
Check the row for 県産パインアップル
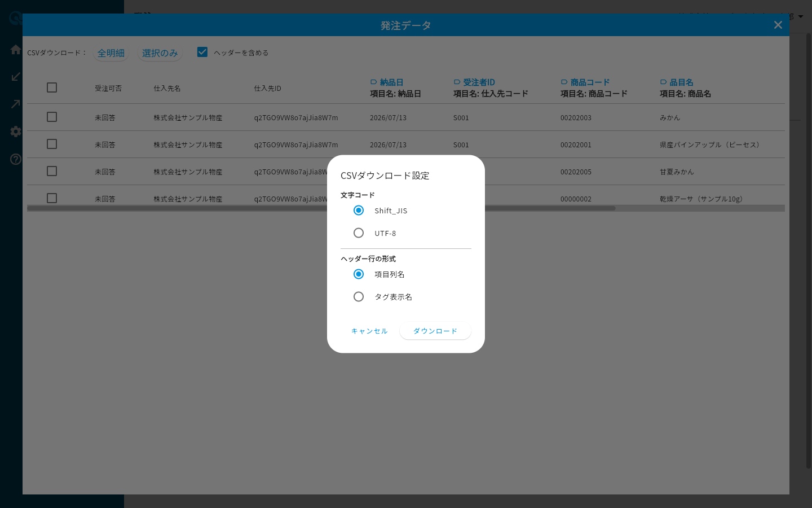pyautogui.click(x=52, y=144)
